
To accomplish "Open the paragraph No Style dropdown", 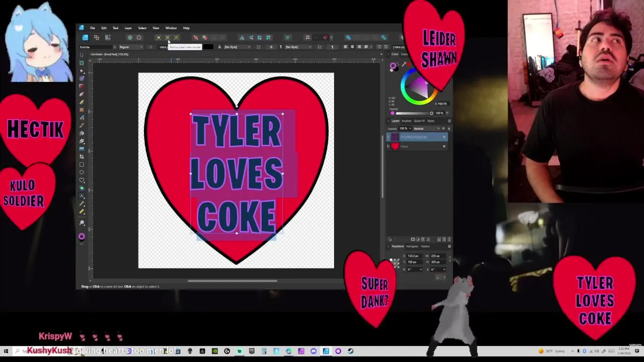I will pos(298,47).
